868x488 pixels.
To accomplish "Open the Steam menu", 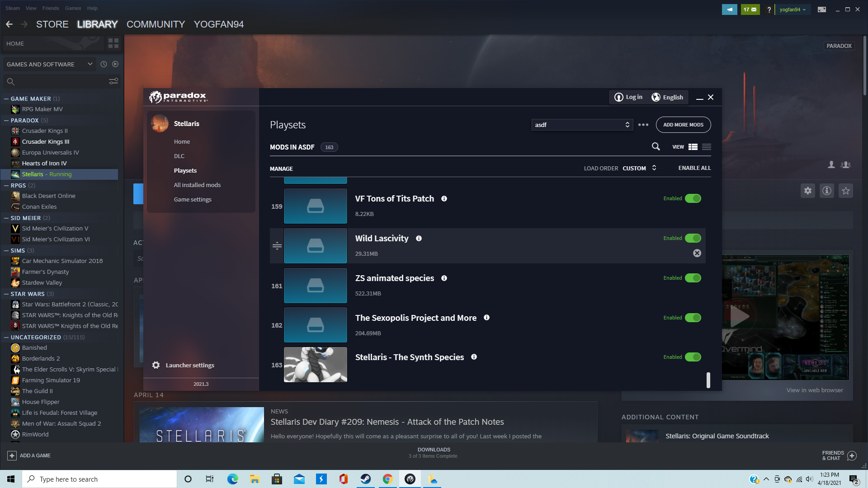I will tap(13, 8).
